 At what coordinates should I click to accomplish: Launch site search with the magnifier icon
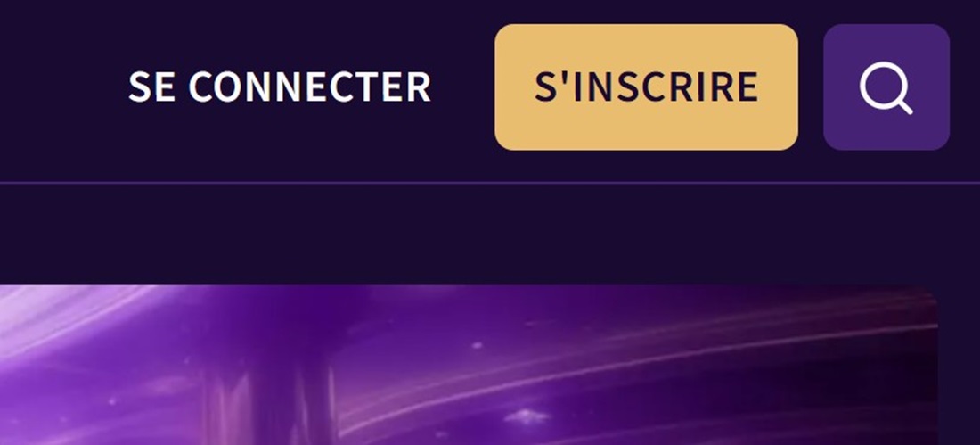coord(886,87)
